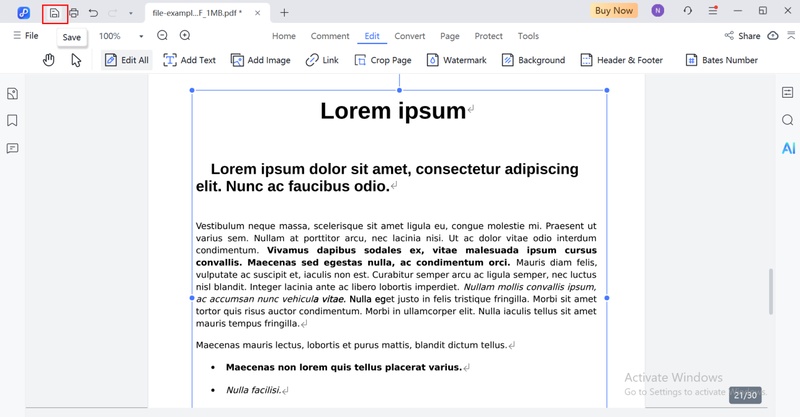Open the Page tab
Screen dimensions: 800x417
click(x=449, y=36)
